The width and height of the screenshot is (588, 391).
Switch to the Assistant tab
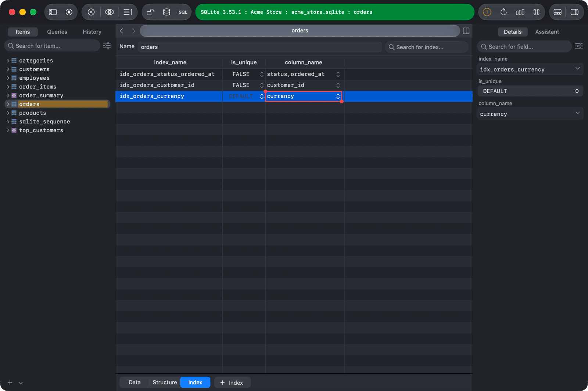[x=547, y=32]
